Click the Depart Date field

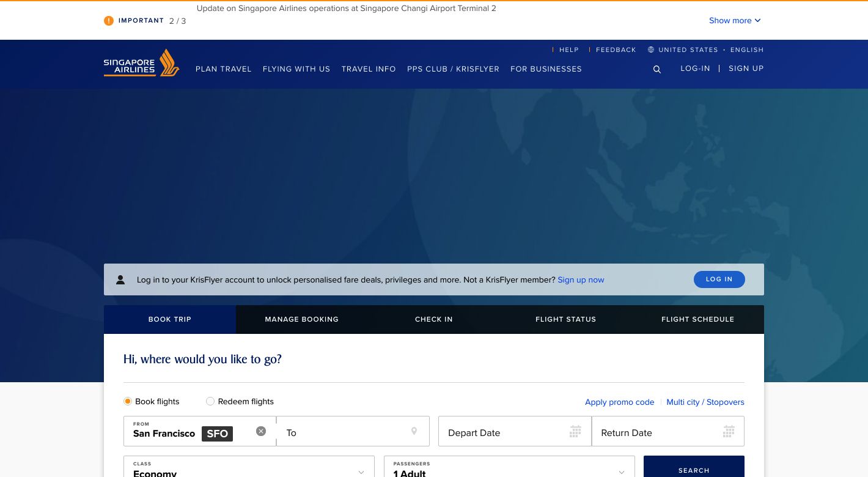tap(515, 431)
